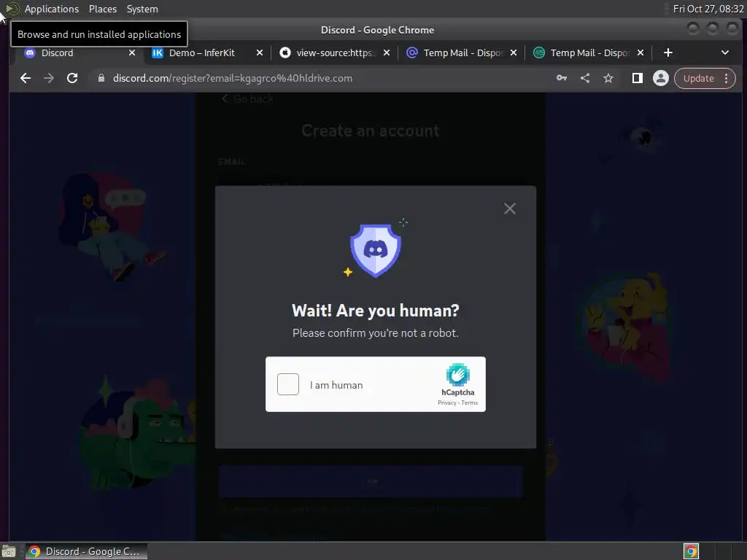The height and width of the screenshot is (560, 747).
Task: Open the Applications menu
Action: click(52, 9)
